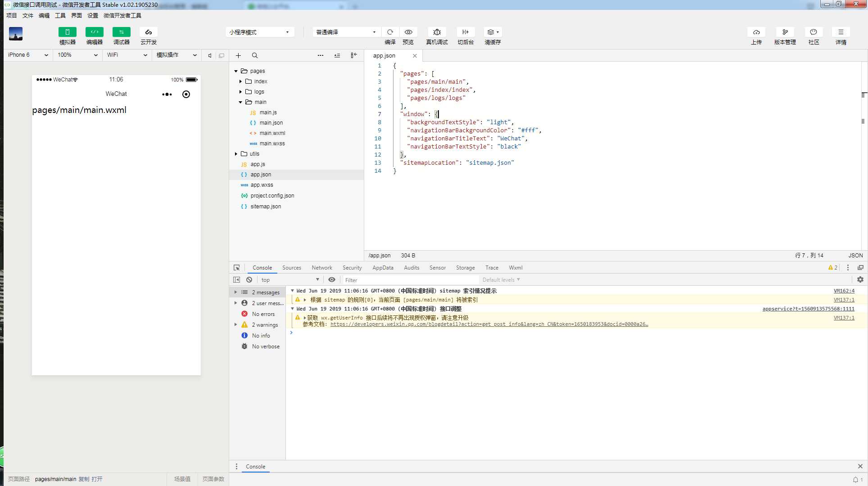Click the 切后台 switch background icon
Screen dimensions: 868x486
(466, 32)
